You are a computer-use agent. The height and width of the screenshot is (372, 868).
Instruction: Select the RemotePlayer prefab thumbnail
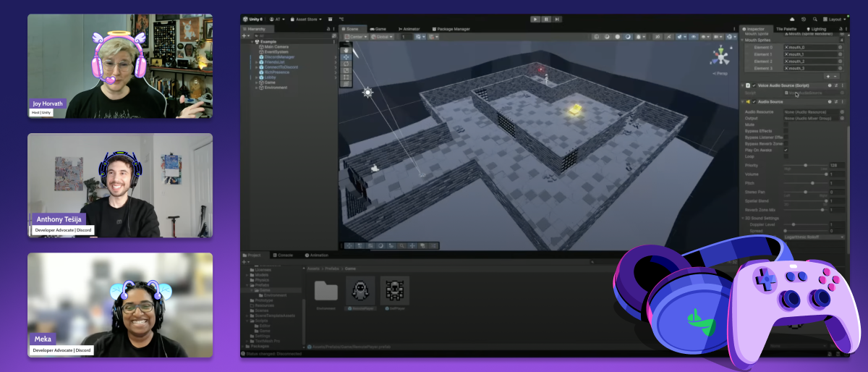click(360, 290)
